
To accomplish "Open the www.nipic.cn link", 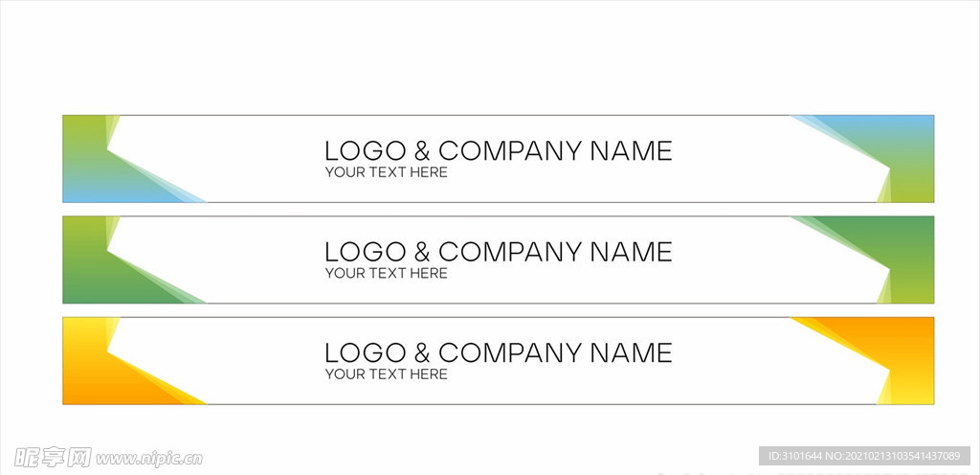I will coord(149,459).
